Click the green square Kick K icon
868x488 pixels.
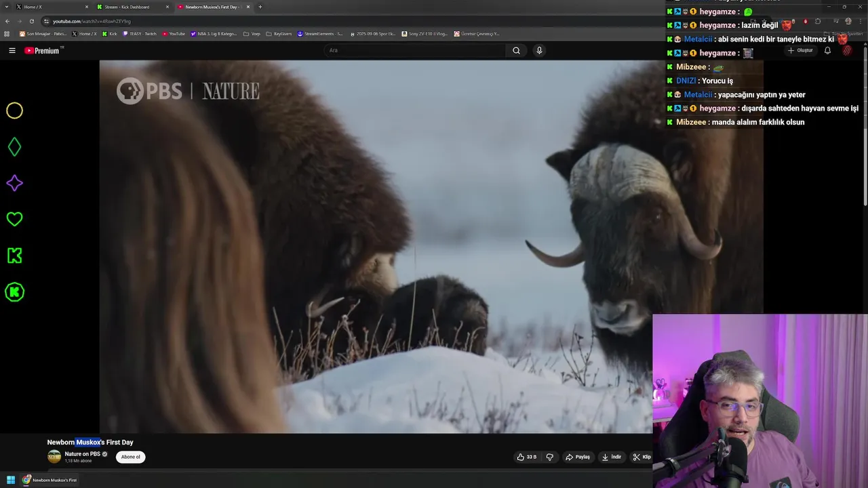14,256
